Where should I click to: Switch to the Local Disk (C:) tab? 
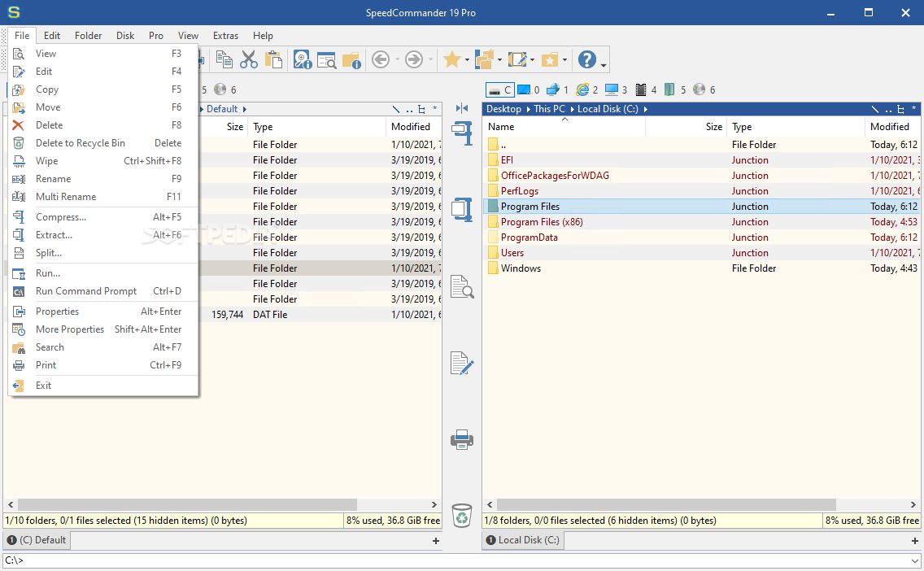coord(523,540)
